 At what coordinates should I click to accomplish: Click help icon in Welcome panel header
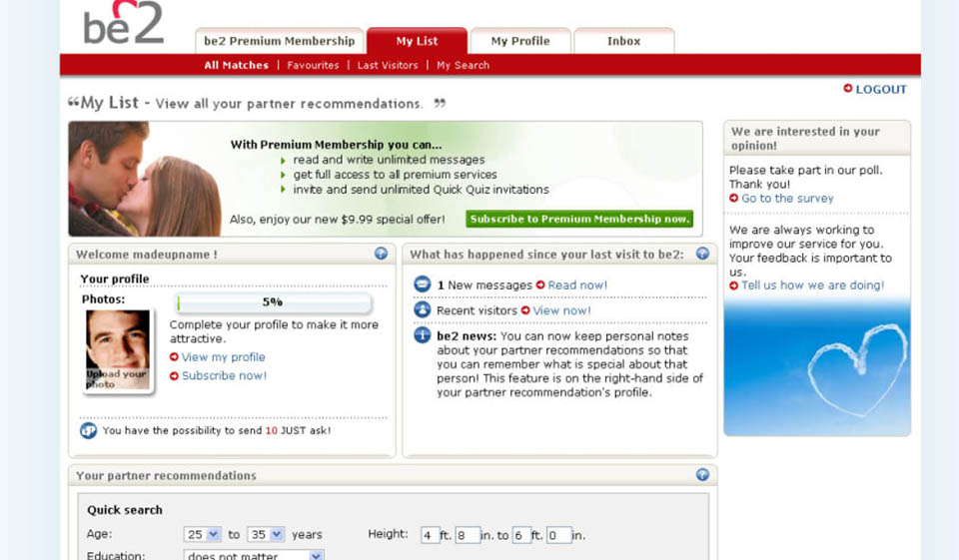(381, 254)
